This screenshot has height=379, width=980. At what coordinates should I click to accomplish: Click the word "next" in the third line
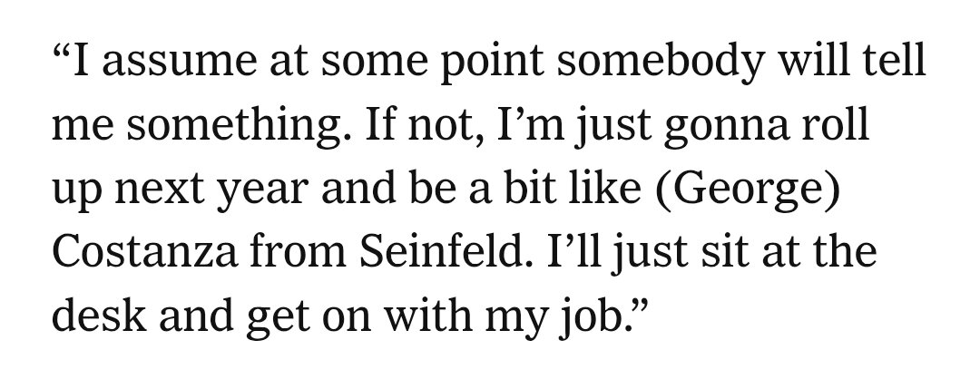pos(160,190)
